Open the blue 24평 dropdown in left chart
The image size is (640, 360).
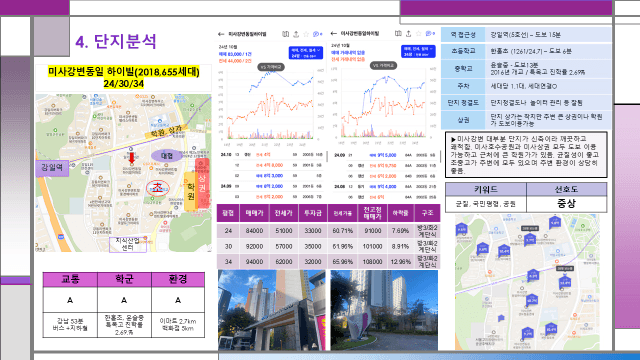click(306, 53)
